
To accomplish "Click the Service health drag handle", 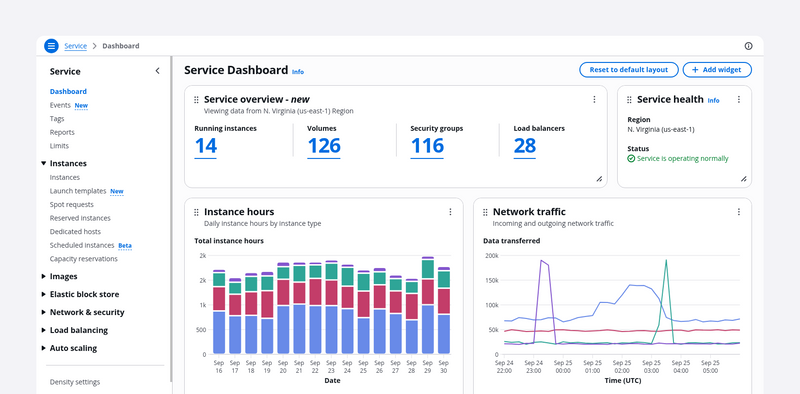I will pyautogui.click(x=629, y=100).
